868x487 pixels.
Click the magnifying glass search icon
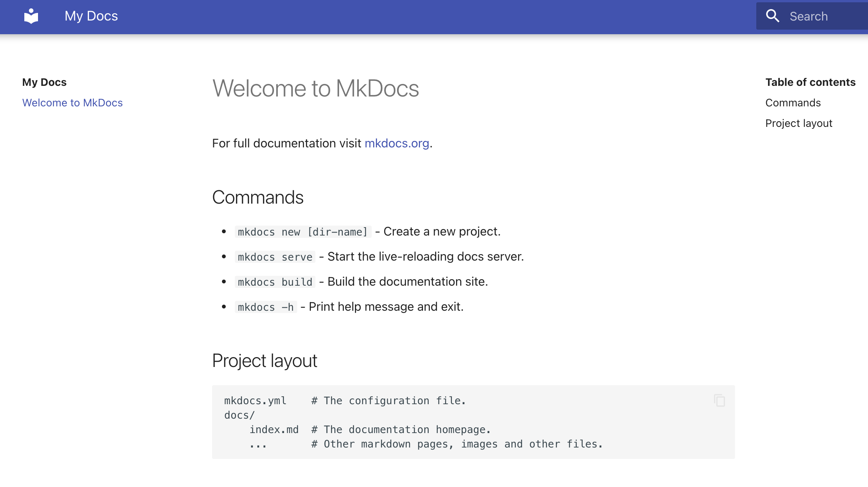pyautogui.click(x=773, y=16)
